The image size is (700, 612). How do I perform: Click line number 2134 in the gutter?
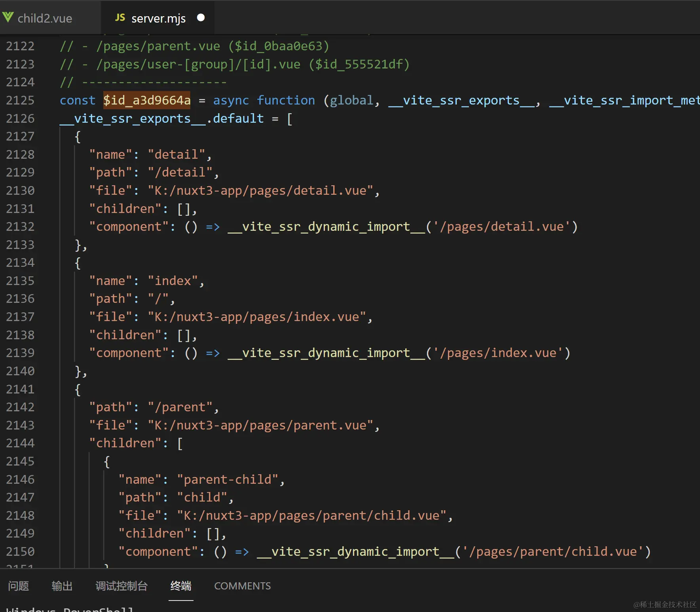pyautogui.click(x=20, y=263)
